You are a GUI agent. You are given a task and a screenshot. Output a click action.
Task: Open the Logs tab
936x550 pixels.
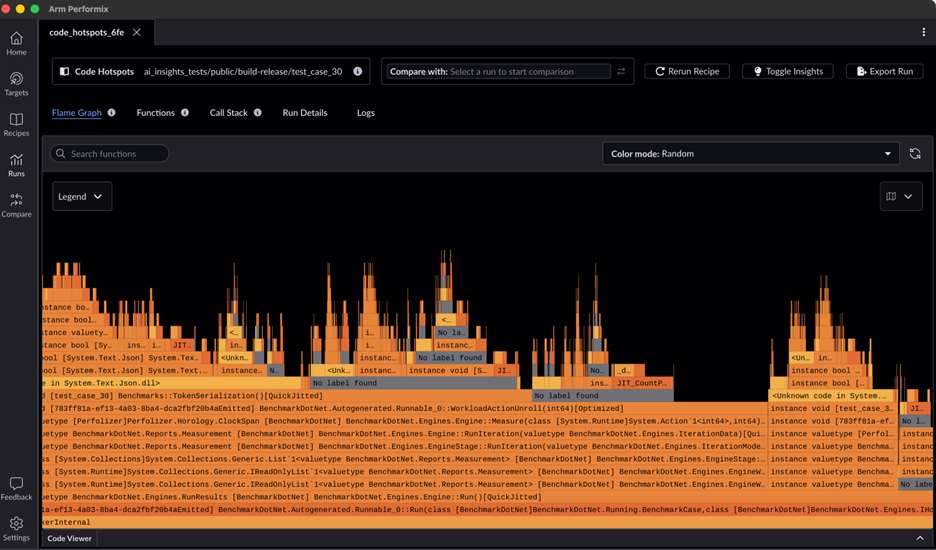click(366, 112)
